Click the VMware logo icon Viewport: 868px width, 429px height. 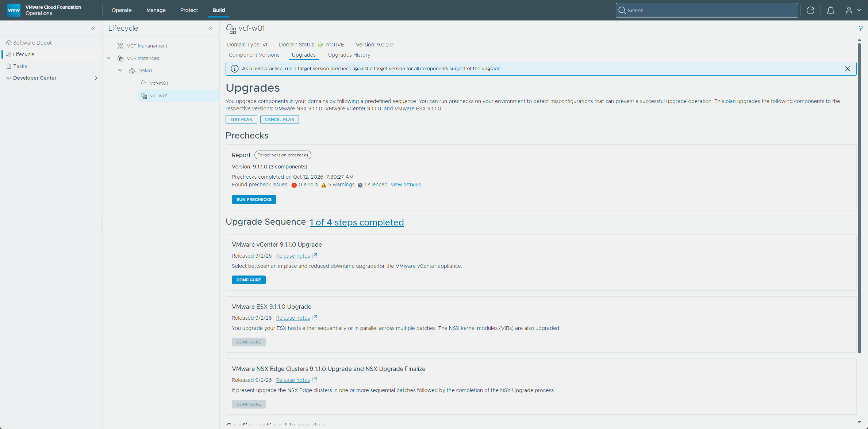pyautogui.click(x=14, y=10)
